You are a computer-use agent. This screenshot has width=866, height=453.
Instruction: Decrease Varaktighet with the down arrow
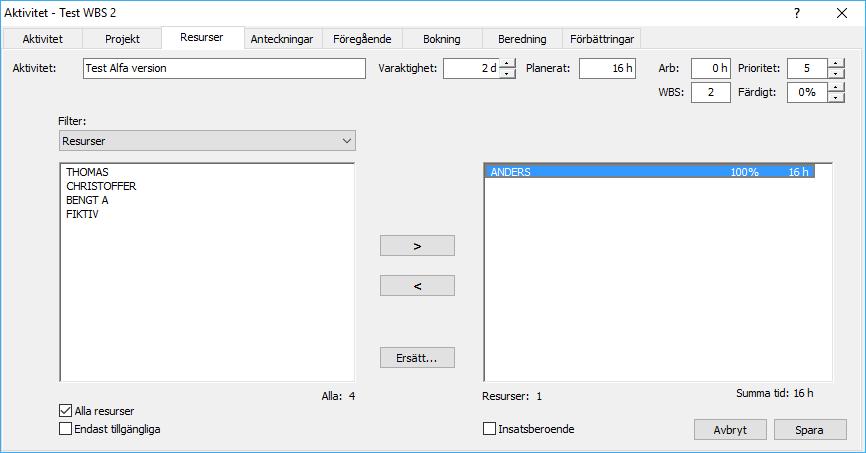point(508,73)
